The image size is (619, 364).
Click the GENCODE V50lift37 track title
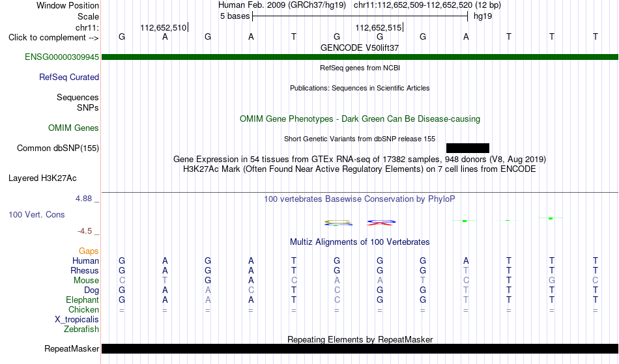coord(360,48)
